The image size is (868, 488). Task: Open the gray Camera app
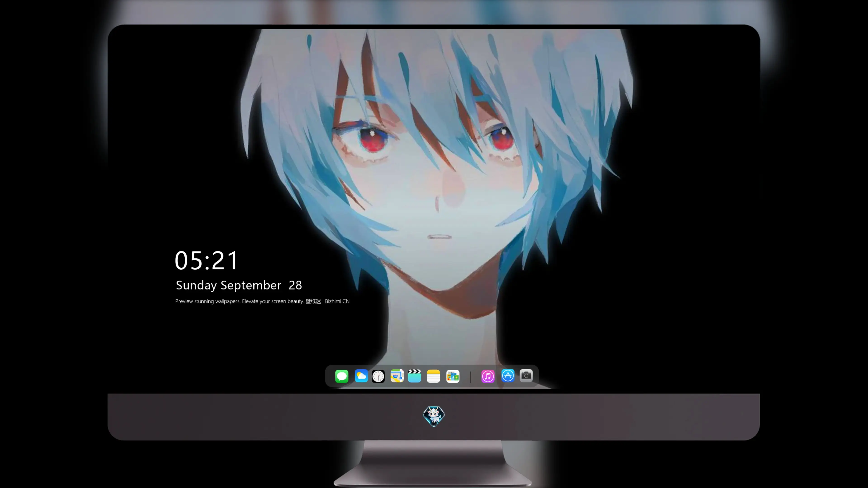point(526,375)
